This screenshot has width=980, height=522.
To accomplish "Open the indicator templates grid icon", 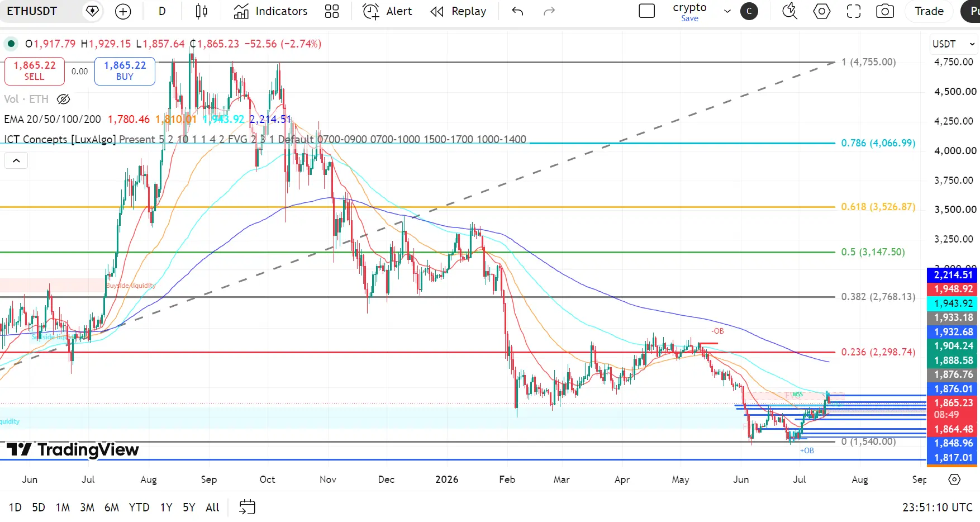I will (x=332, y=11).
